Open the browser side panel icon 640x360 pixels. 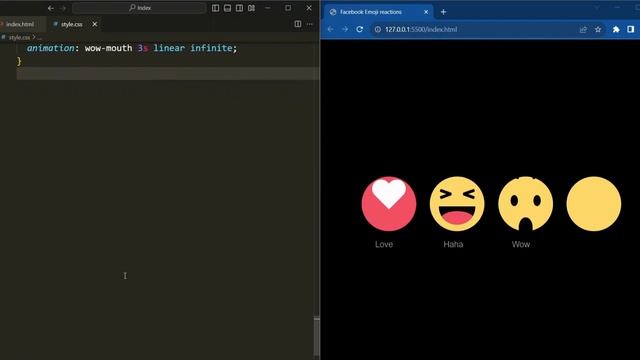[x=631, y=29]
